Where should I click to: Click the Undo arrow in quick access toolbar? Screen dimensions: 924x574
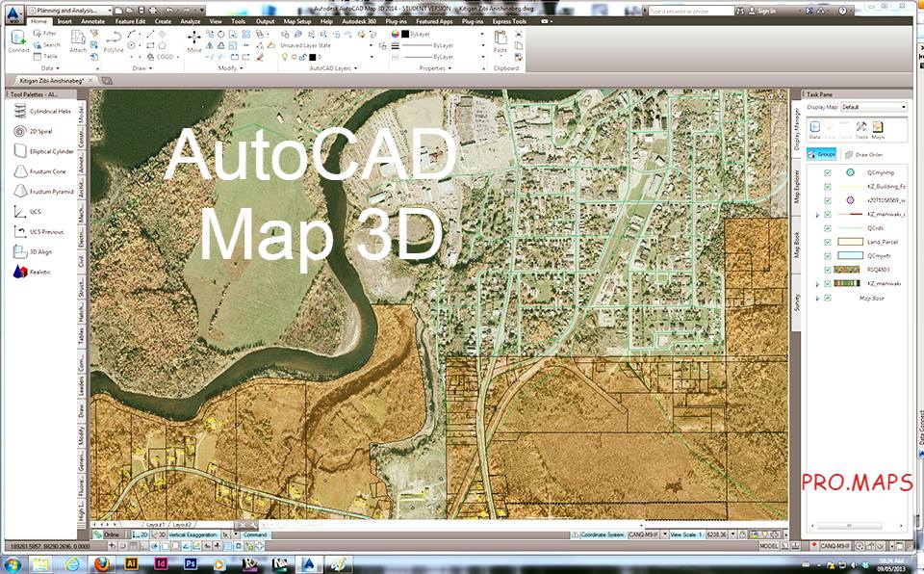[169, 10]
